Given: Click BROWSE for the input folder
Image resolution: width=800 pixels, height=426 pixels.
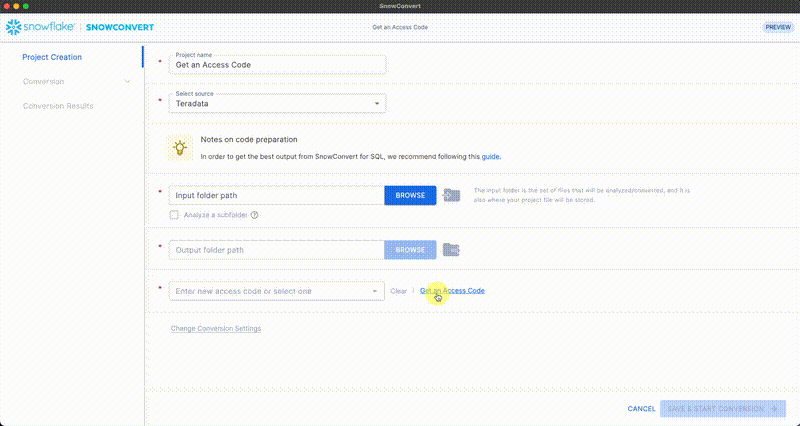Looking at the screenshot, I should click(410, 195).
